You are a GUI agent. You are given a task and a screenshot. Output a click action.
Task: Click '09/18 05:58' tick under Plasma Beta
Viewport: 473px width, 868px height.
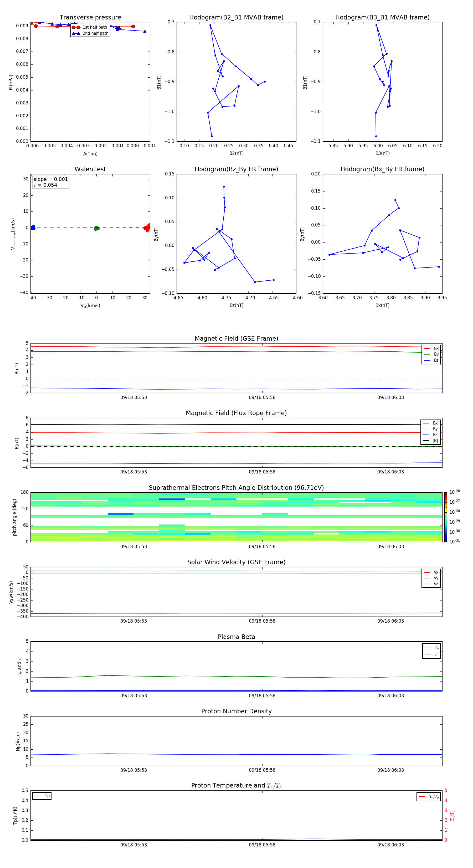point(262,696)
